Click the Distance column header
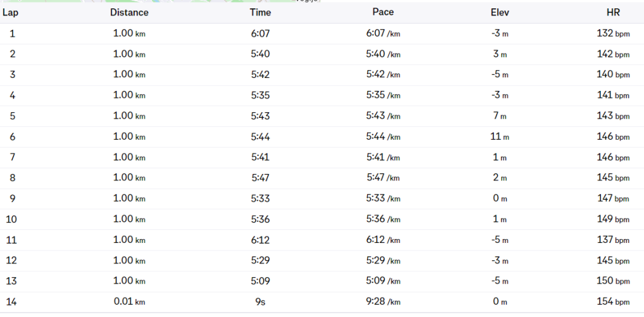The height and width of the screenshot is (317, 644). tap(129, 13)
